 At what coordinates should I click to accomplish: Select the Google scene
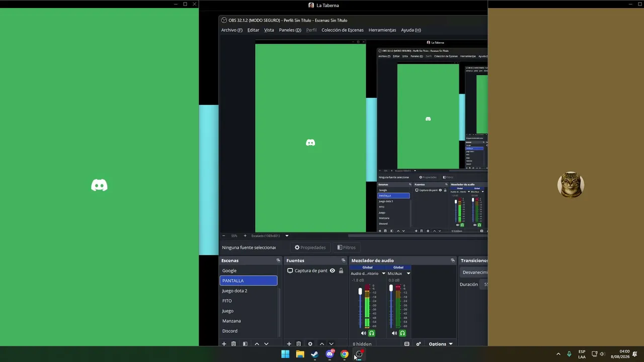click(x=249, y=270)
